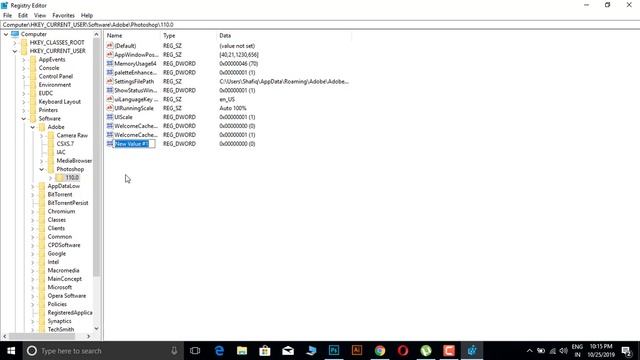
Task: Click the UIRunningScale string icon
Action: coord(110,108)
